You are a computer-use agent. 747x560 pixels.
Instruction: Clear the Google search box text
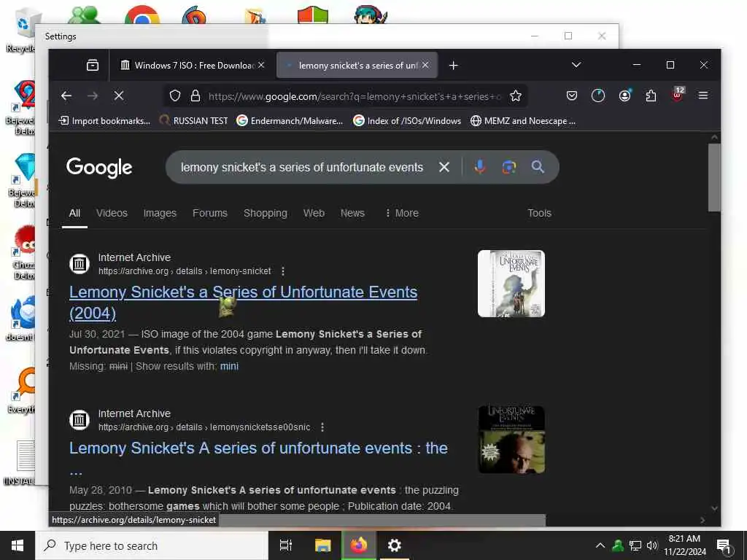pyautogui.click(x=444, y=167)
